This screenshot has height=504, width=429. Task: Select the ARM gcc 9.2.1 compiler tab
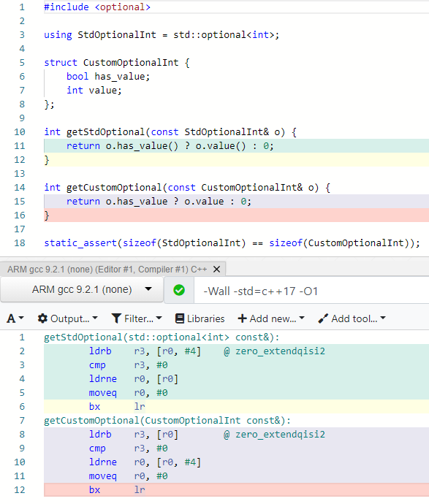point(107,269)
